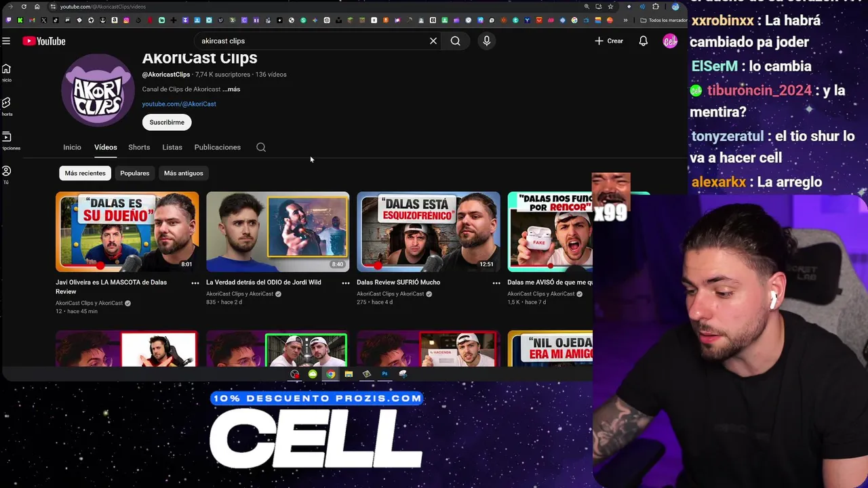Open the YouTube hamburger guide menu
Viewport: 868px width, 488px height.
6,41
